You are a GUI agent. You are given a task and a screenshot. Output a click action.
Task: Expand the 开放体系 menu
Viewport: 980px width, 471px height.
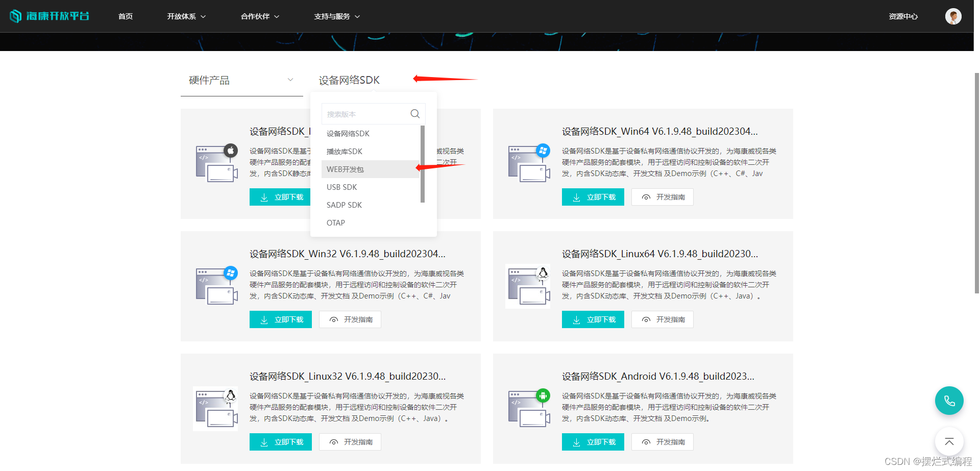(186, 16)
